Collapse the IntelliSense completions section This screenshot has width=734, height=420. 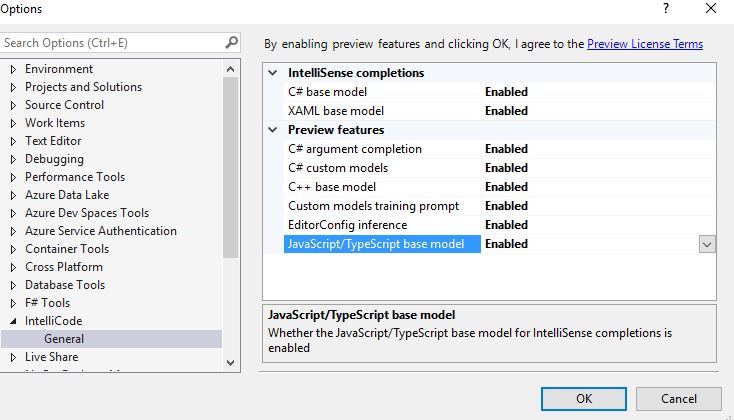pyautogui.click(x=273, y=73)
